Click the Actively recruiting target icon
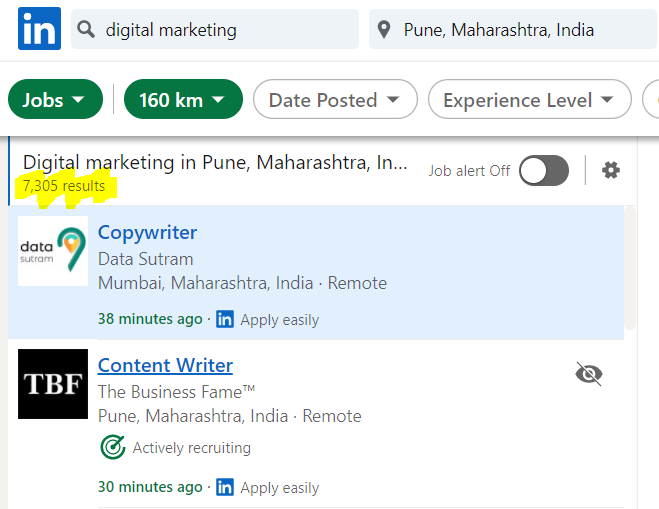Image resolution: width=659 pixels, height=509 pixels. [113, 447]
